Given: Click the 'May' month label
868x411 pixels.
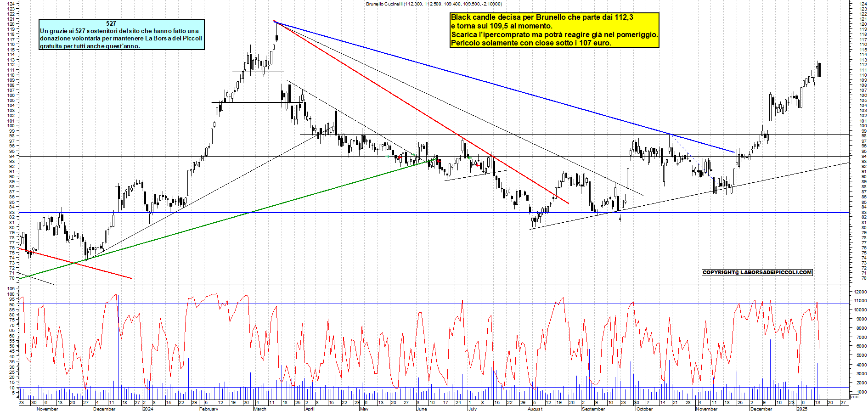Looking at the screenshot, I should pyautogui.click(x=364, y=409).
